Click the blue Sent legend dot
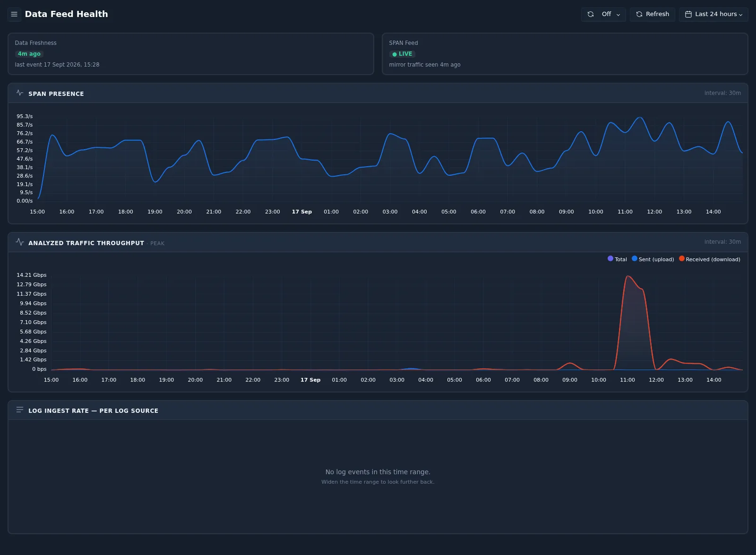The width and height of the screenshot is (756, 555). tap(635, 258)
